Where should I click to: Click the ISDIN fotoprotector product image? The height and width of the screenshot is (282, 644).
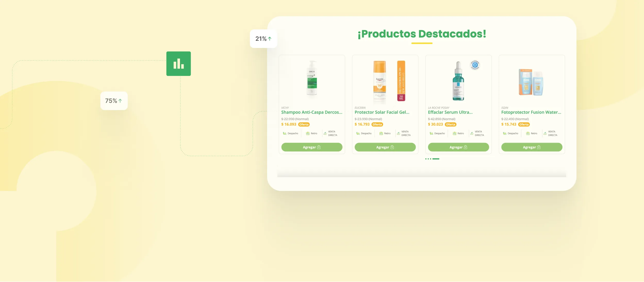click(531, 82)
